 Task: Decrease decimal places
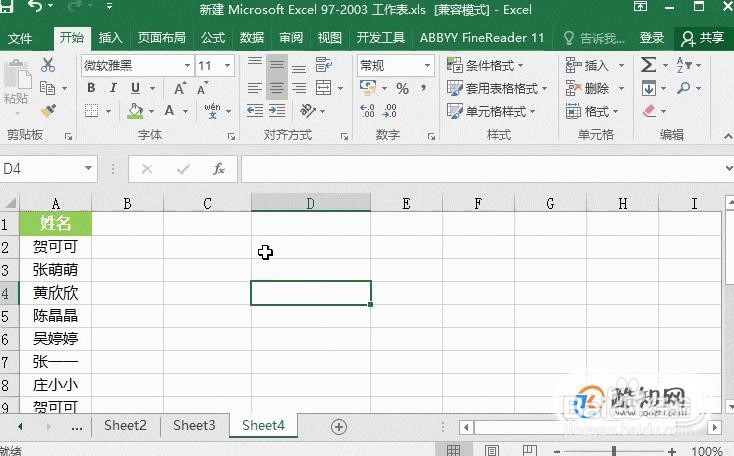[x=389, y=110]
